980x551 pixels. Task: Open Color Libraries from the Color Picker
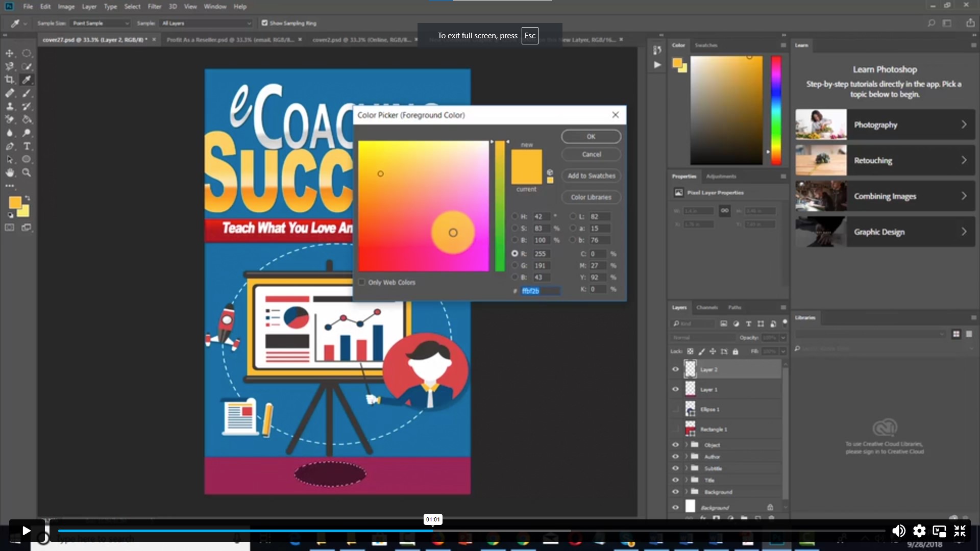click(591, 197)
